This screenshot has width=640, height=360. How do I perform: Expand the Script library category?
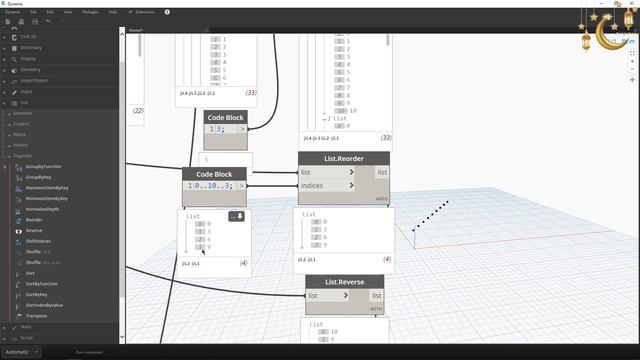tap(4, 338)
